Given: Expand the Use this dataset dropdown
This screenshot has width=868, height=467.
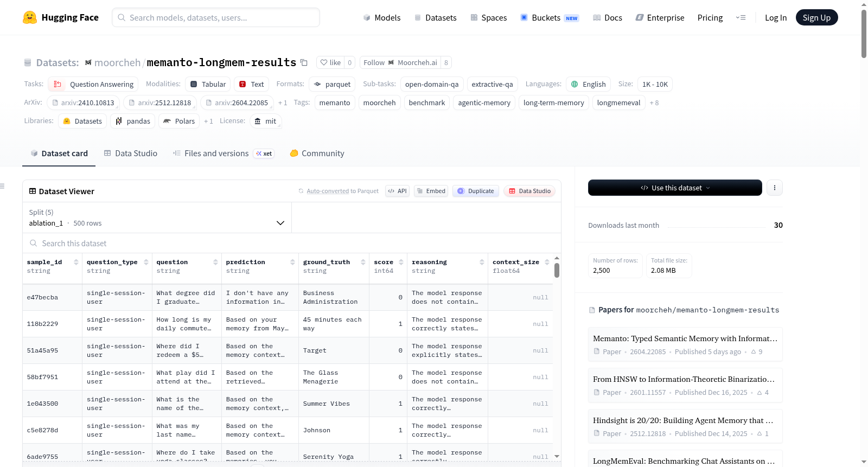Looking at the screenshot, I should pos(675,188).
